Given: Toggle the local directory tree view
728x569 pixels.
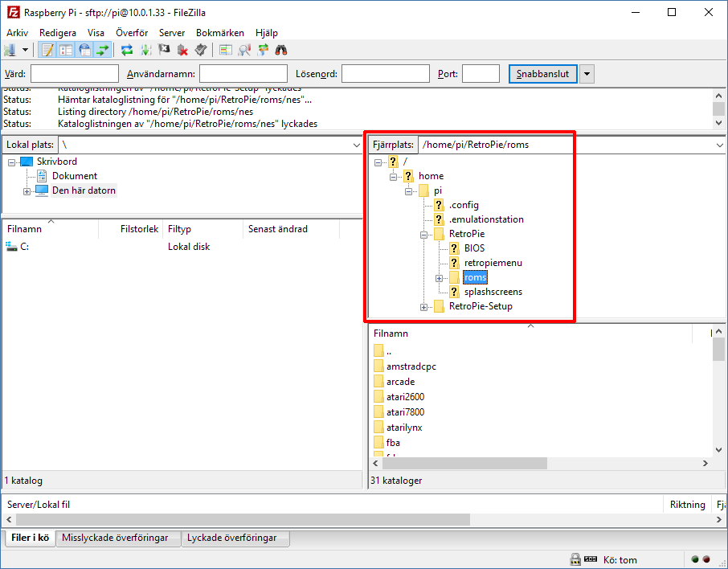Looking at the screenshot, I should [x=66, y=50].
